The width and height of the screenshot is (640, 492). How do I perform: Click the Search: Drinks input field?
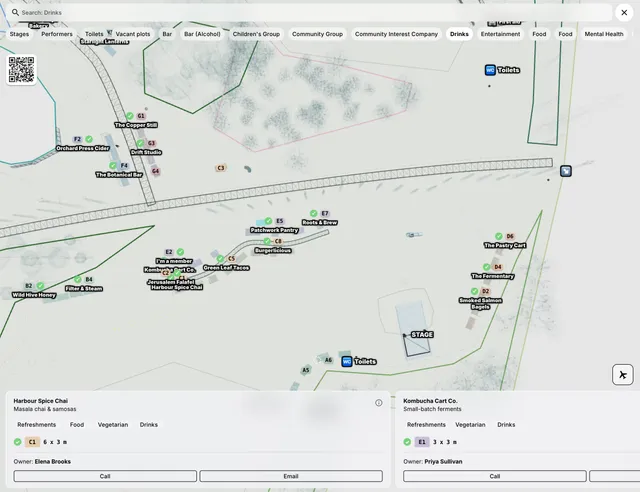pos(309,12)
